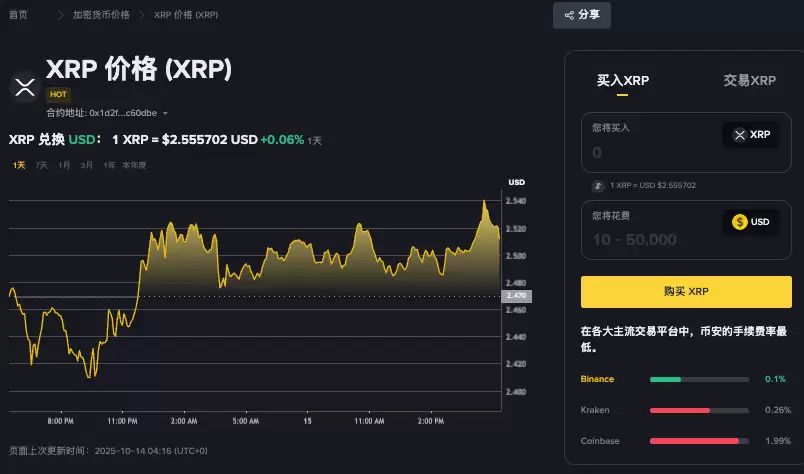Viewport: 804px width, 474px height.
Task: Click the swap conversion icon beside 1 XRP rate
Action: (x=597, y=186)
